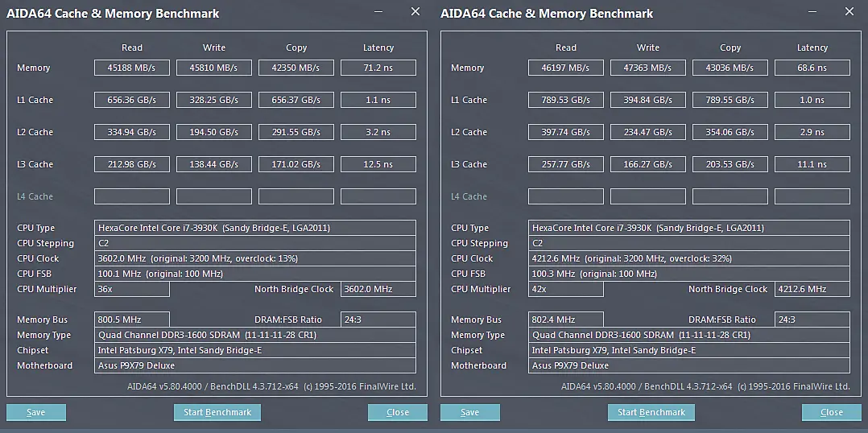Click Save button in left benchmark window

36,413
